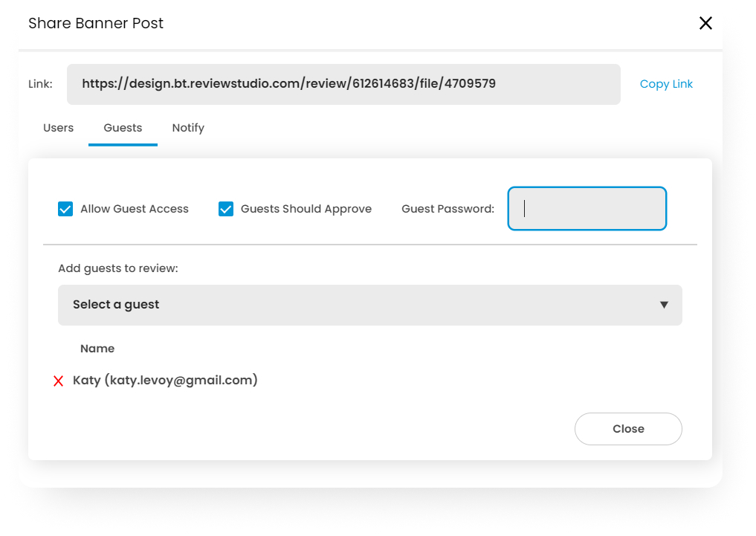
Task: Uncheck the Guests Should Approve checkbox
Action: [x=226, y=209]
